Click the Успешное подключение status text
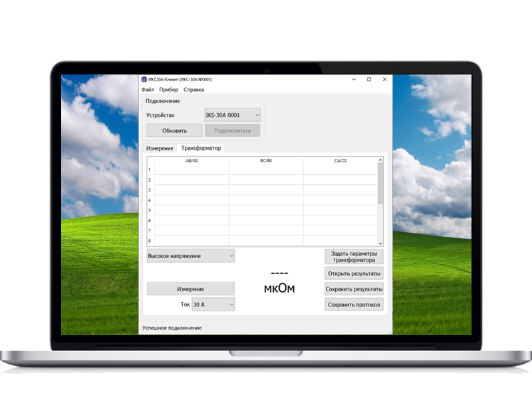The width and height of the screenshot is (532, 399). coord(172,328)
